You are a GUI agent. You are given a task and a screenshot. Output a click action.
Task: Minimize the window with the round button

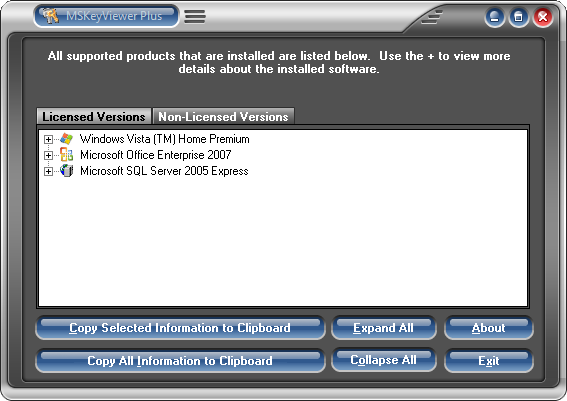point(494,17)
